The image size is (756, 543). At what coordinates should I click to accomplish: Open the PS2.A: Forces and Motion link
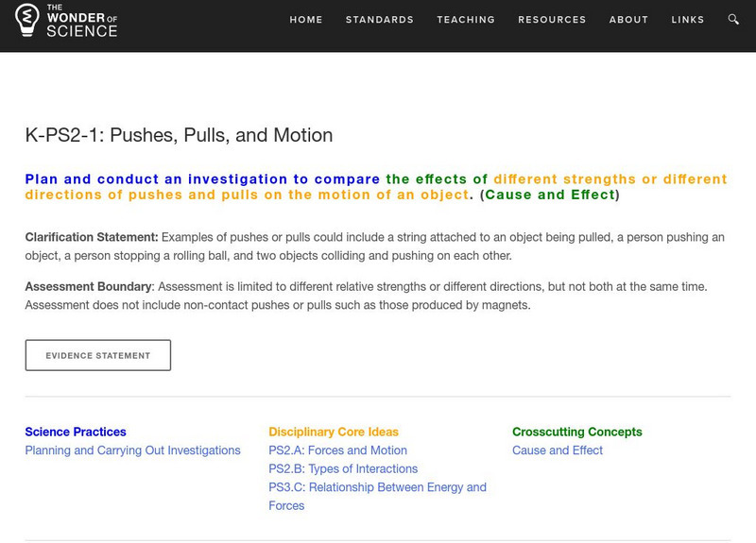[337, 450]
